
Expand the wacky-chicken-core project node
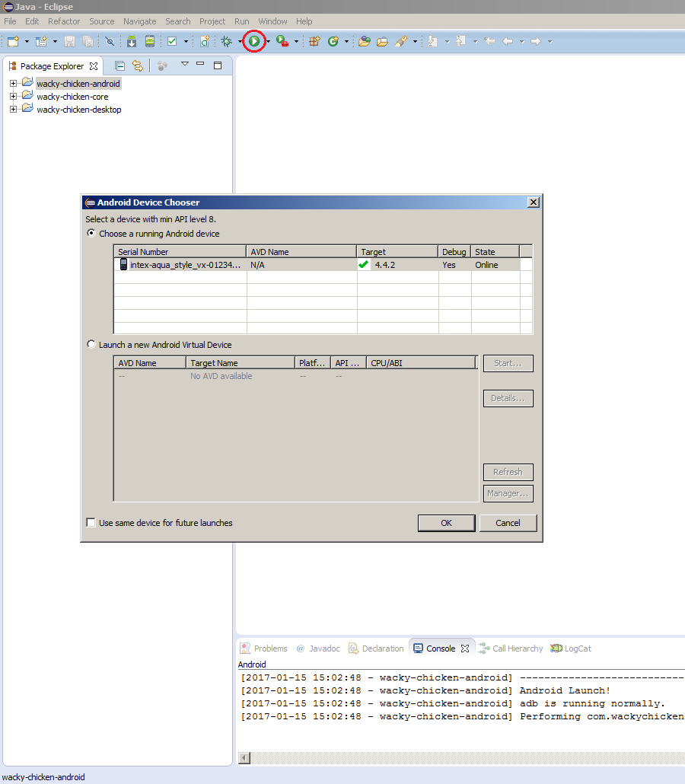coord(13,97)
